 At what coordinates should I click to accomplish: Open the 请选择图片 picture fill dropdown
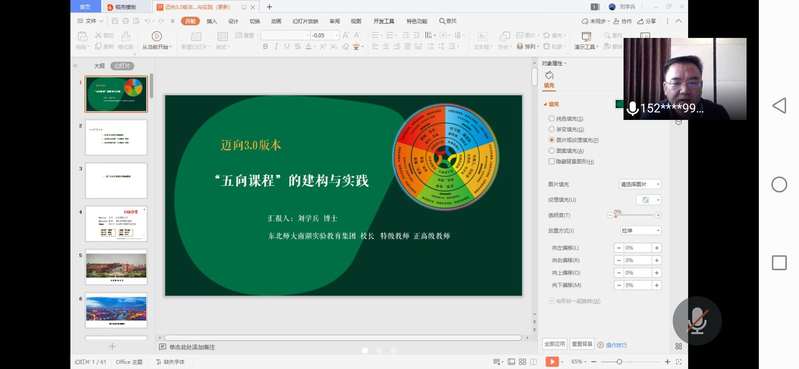(x=640, y=184)
